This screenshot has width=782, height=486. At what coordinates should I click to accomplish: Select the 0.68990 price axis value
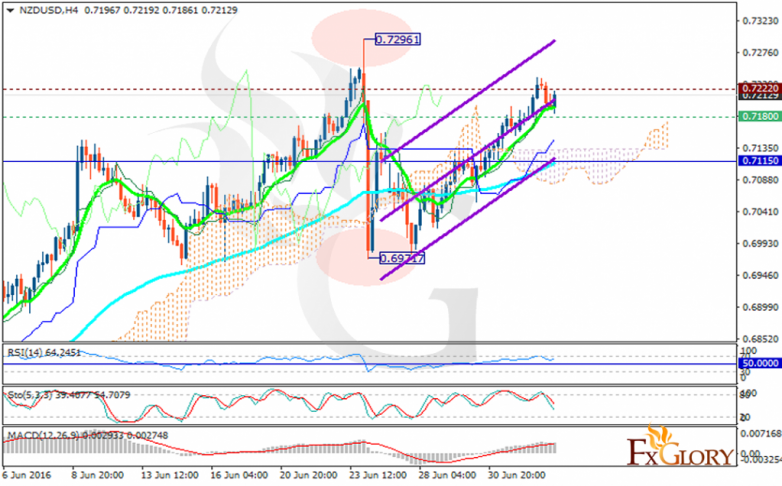761,307
